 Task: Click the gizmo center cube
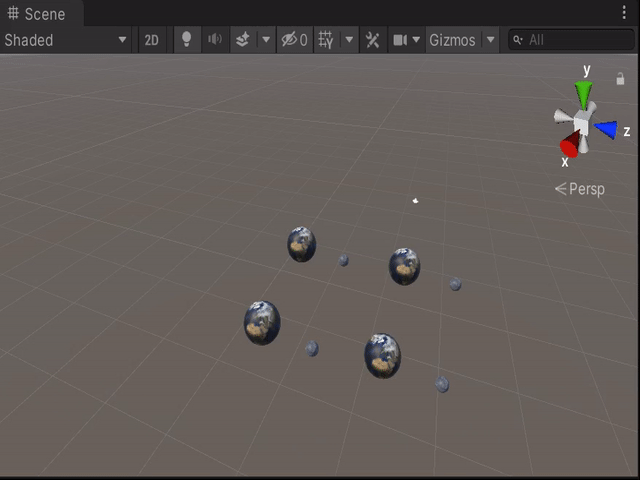[582, 123]
